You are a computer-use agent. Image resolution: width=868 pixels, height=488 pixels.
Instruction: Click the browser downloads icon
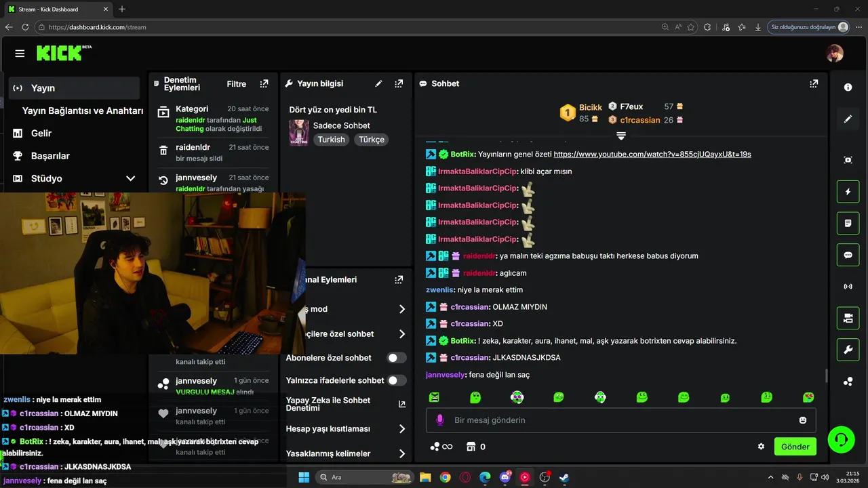757,27
